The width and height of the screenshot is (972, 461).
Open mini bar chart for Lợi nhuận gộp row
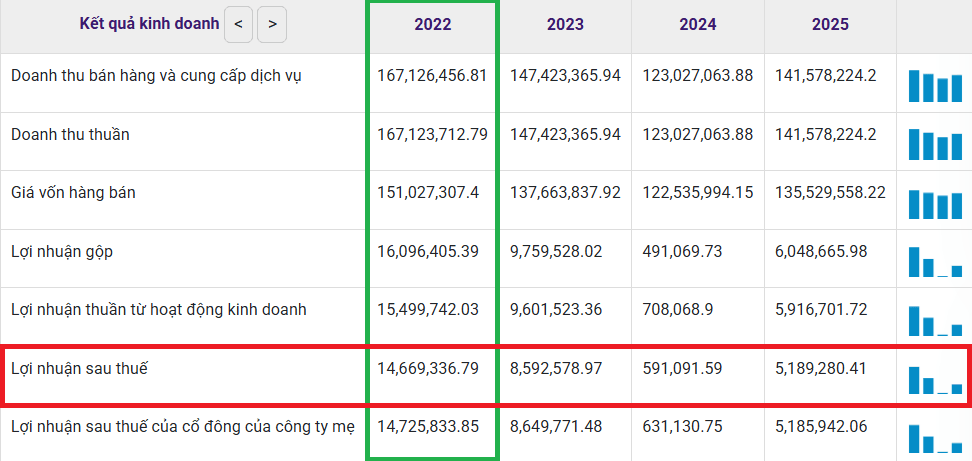935,261
